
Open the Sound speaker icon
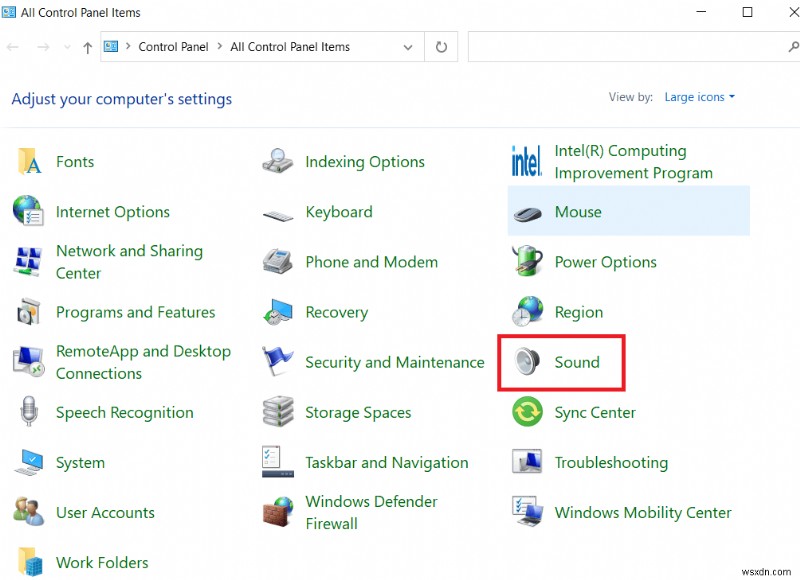point(527,362)
